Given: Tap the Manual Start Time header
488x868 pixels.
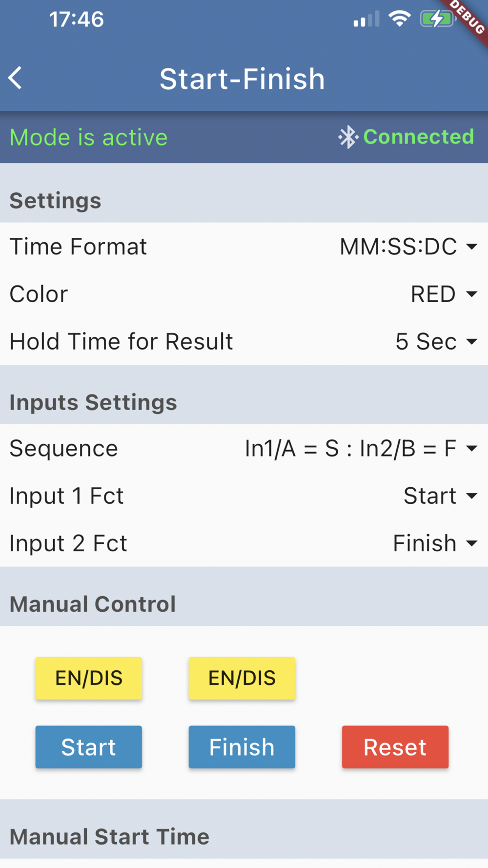Looking at the screenshot, I should tap(110, 836).
